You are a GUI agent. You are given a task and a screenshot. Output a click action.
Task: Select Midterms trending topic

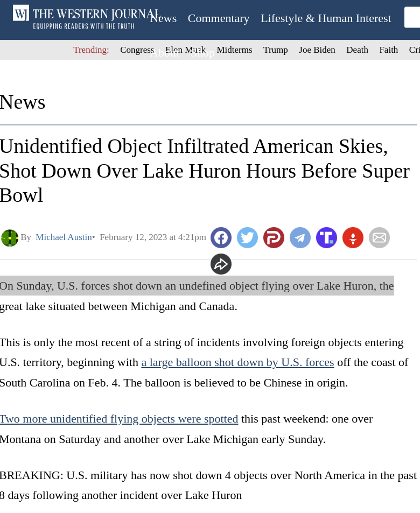[234, 50]
